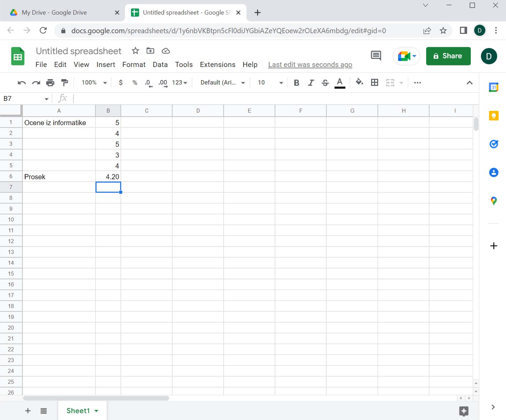Click the Explore button at bottom right

(x=464, y=411)
